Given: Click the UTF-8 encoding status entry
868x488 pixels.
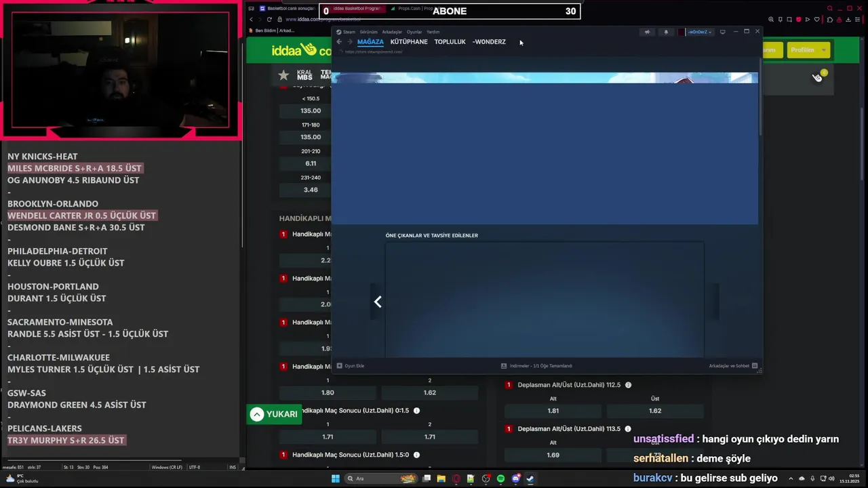Looking at the screenshot, I should point(195,467).
